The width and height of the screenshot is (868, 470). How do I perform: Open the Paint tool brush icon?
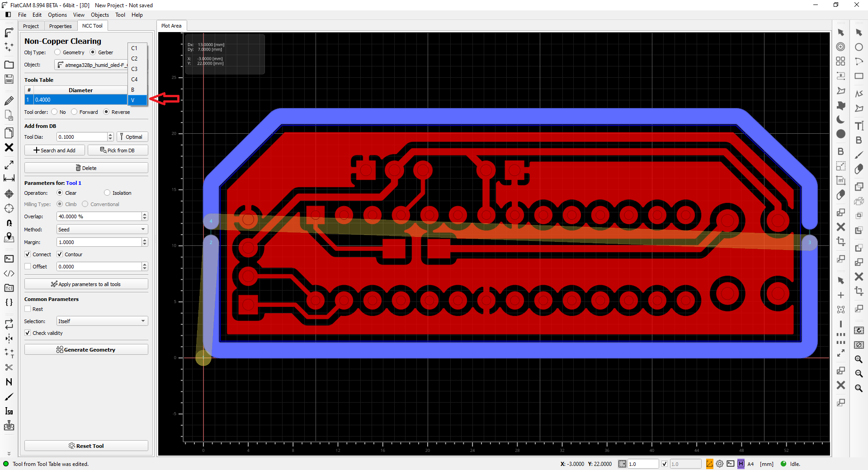pyautogui.click(x=9, y=396)
